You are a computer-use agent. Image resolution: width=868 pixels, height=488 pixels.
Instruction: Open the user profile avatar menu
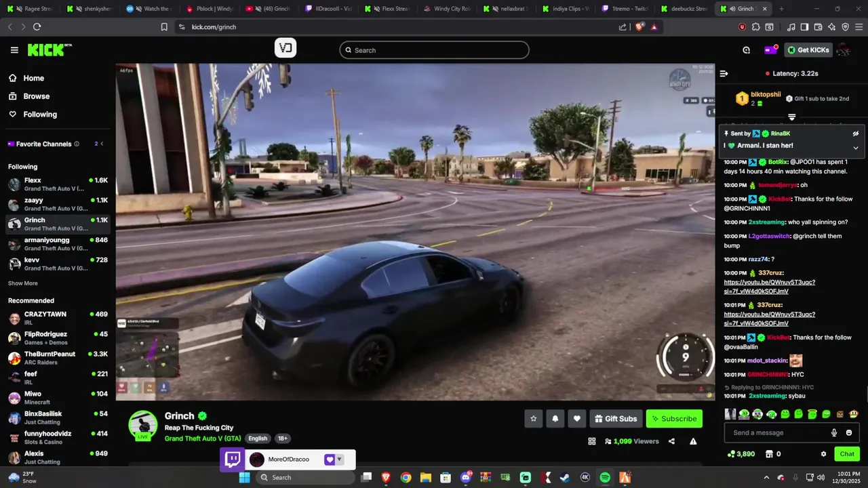coord(844,50)
